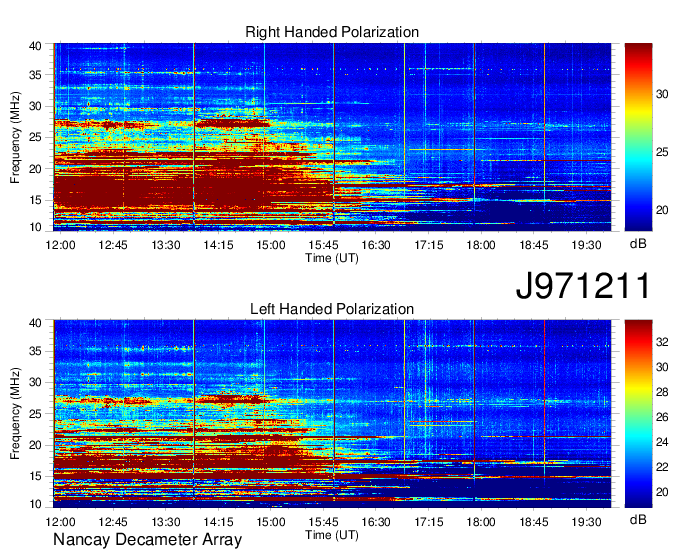
Task: Click 'Frequency (MHz)' axis label of Left Handed plot
Action: 15,414
